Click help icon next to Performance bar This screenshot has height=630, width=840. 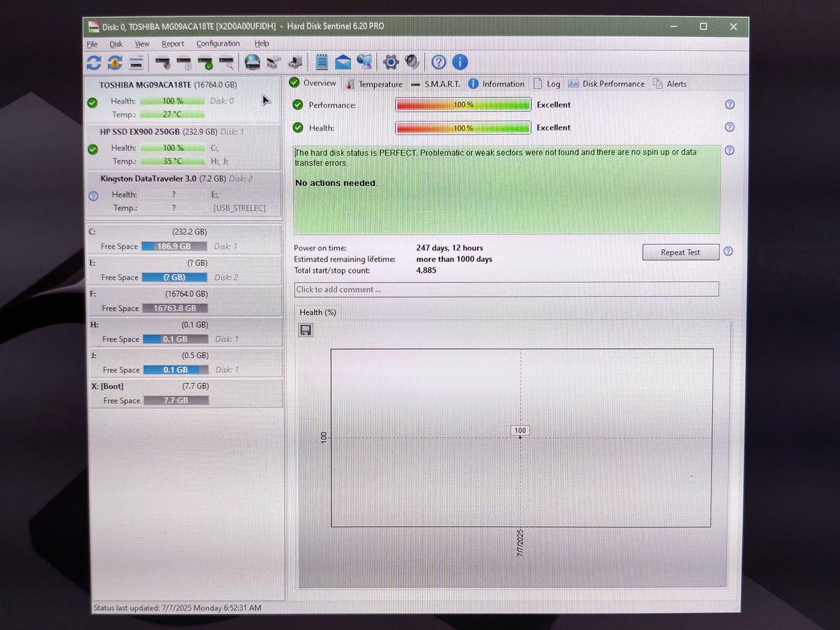(729, 104)
